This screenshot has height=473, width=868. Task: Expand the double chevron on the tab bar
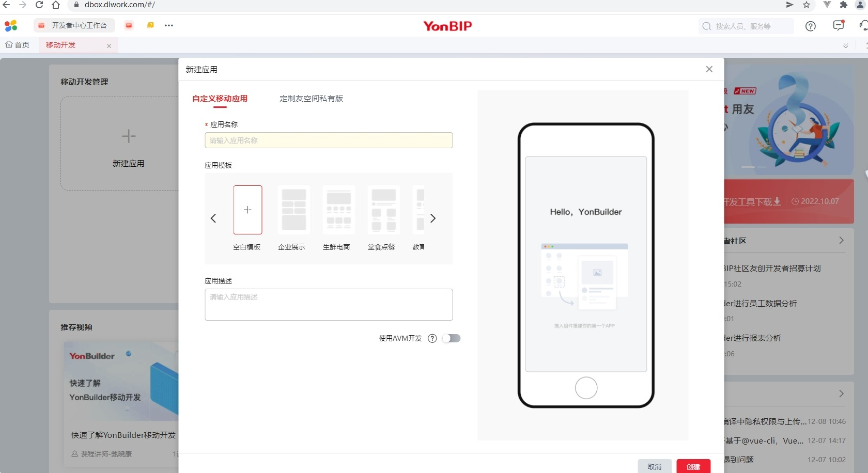point(846,45)
